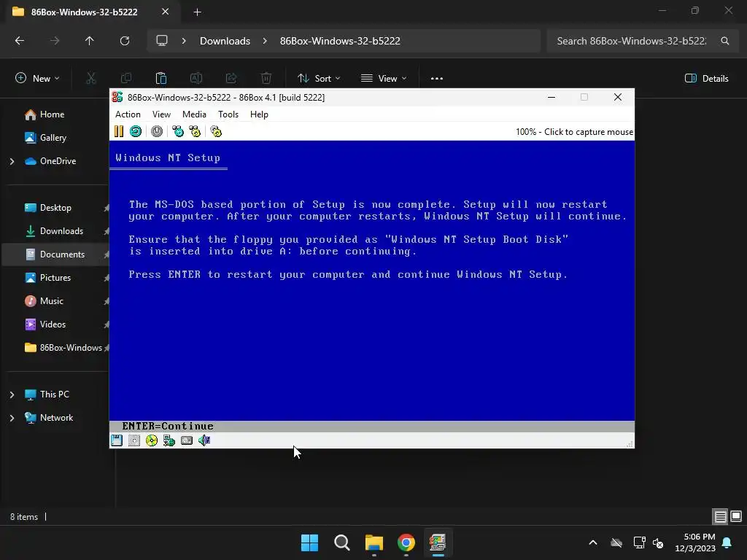Refresh the File Explorer folder view
The height and width of the screenshot is (560, 747).
click(124, 41)
